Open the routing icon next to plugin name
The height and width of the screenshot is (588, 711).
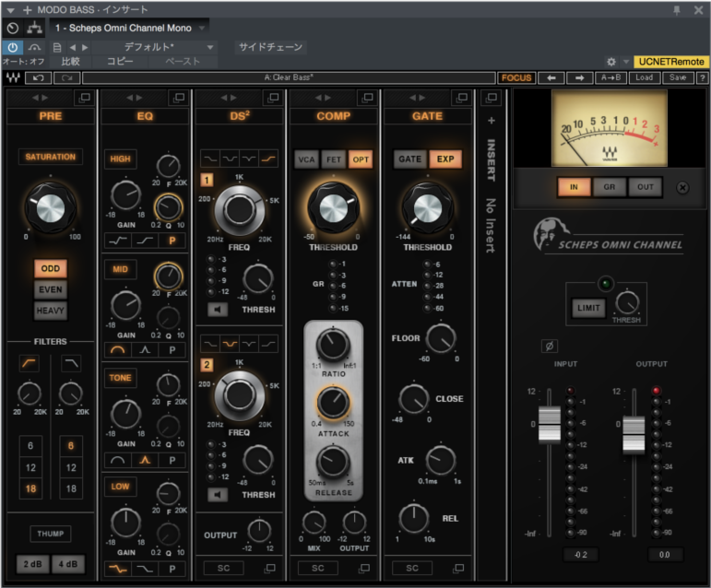[x=34, y=28]
